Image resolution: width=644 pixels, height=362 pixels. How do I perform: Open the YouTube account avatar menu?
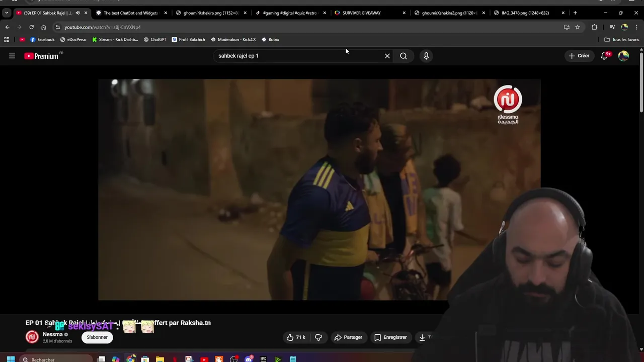coord(624,56)
